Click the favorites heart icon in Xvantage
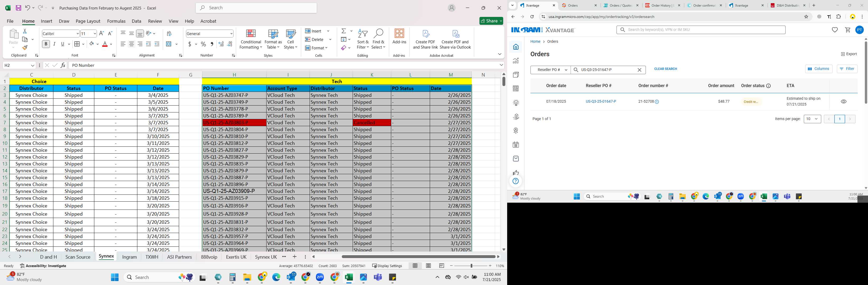Viewport: 868px width, 285px height. [835, 30]
